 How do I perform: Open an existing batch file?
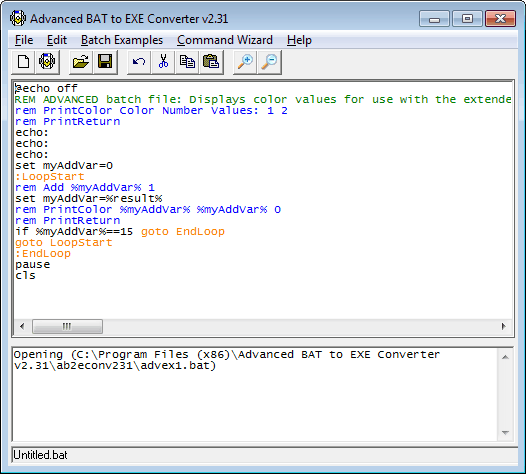[x=81, y=62]
